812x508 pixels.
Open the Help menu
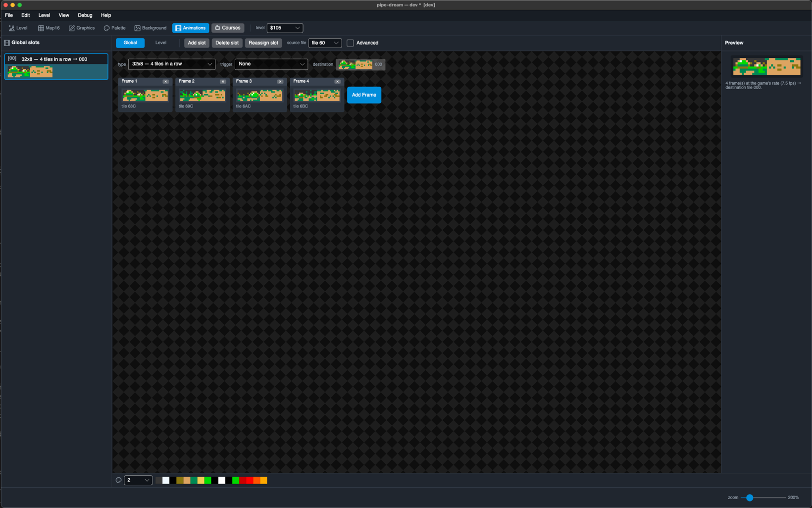(106, 15)
